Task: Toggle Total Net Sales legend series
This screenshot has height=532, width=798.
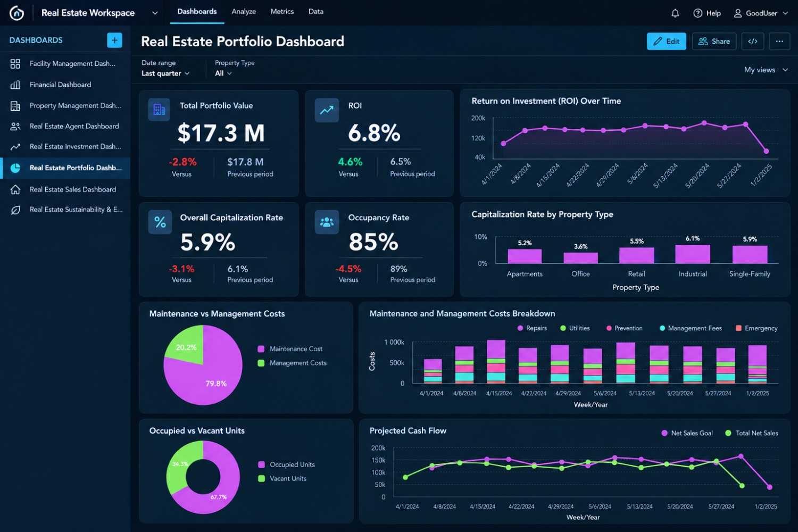Action: point(752,433)
